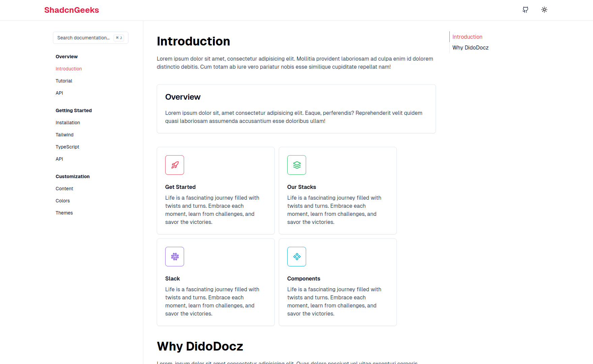Go to ShadcnGeeks home logo

click(x=71, y=10)
